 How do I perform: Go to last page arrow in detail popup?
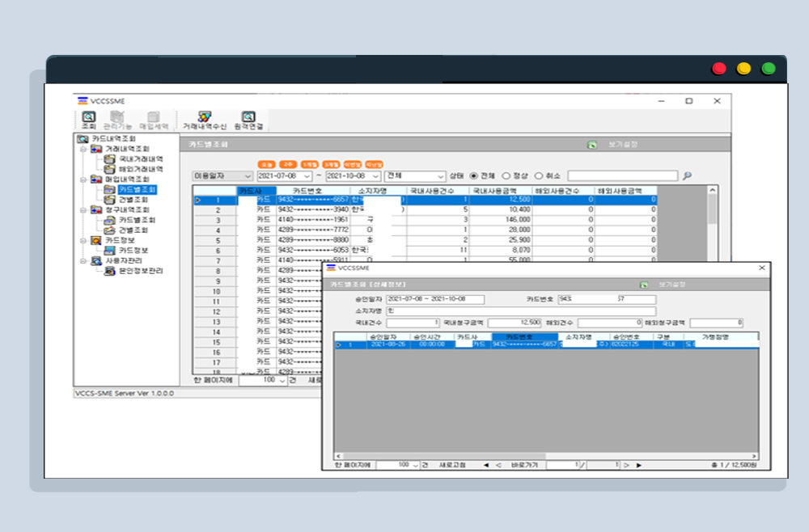(639, 465)
